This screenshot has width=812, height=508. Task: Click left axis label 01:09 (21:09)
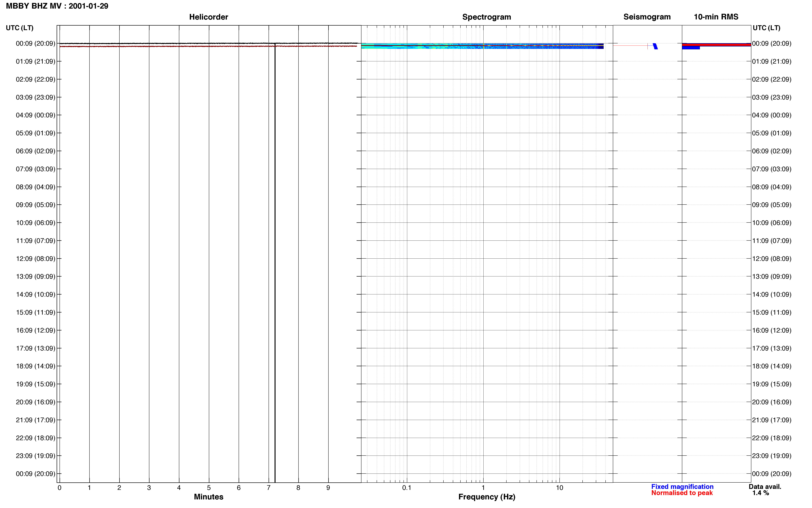36,61
